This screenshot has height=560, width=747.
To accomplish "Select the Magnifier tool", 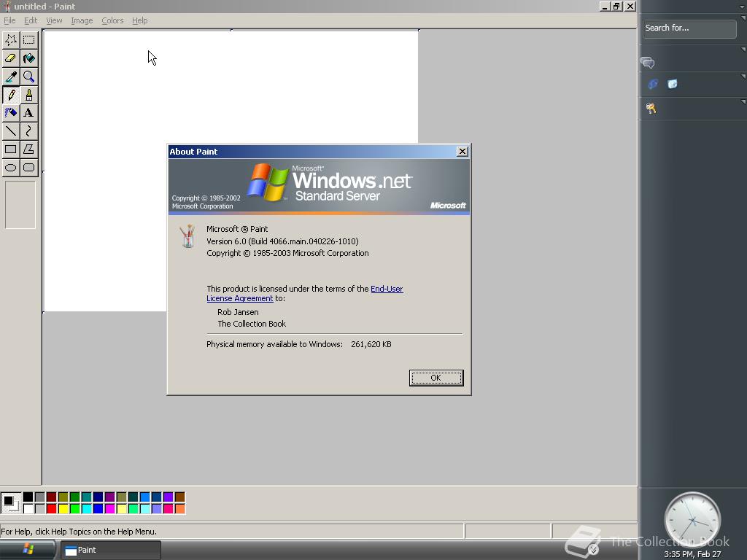I will coord(29,77).
